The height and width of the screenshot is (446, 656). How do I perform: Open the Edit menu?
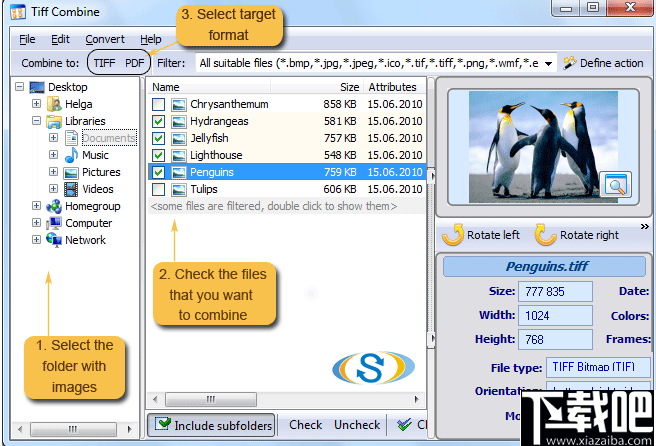point(60,39)
